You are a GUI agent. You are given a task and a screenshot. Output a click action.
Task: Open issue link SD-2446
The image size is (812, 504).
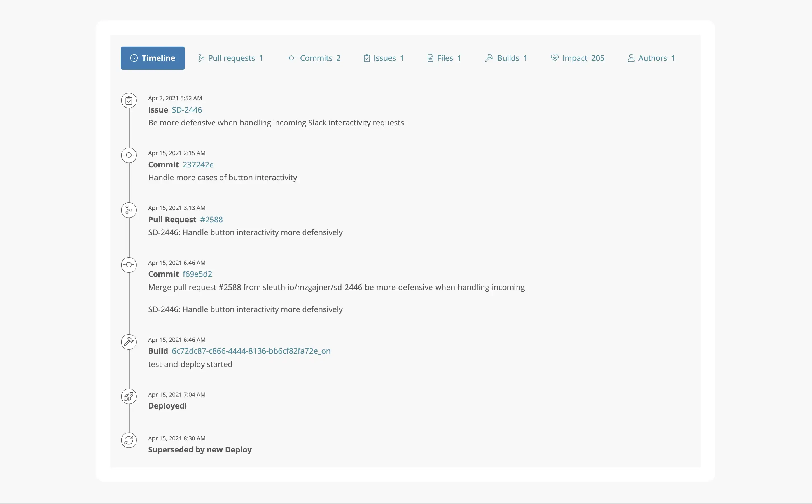pos(187,110)
